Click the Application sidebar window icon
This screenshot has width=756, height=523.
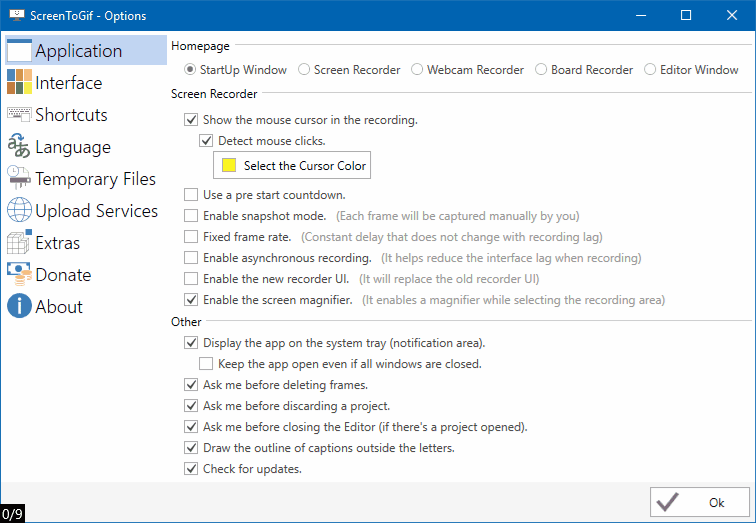[x=19, y=51]
